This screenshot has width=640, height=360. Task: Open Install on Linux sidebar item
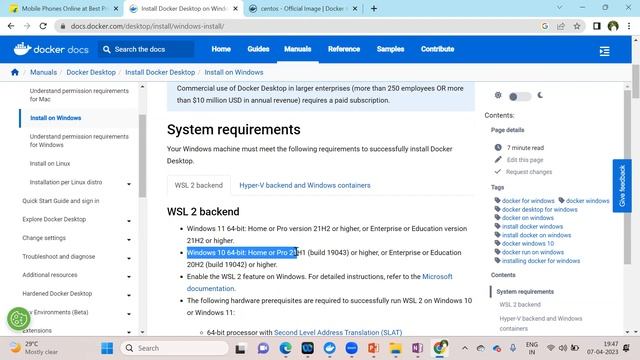click(x=50, y=164)
